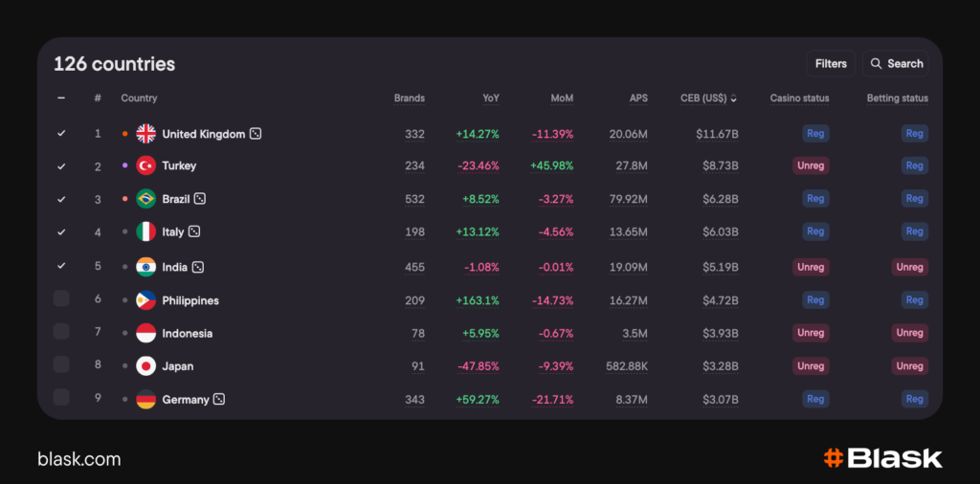Click the Casino status column header
This screenshot has width=980, height=484.
click(799, 98)
